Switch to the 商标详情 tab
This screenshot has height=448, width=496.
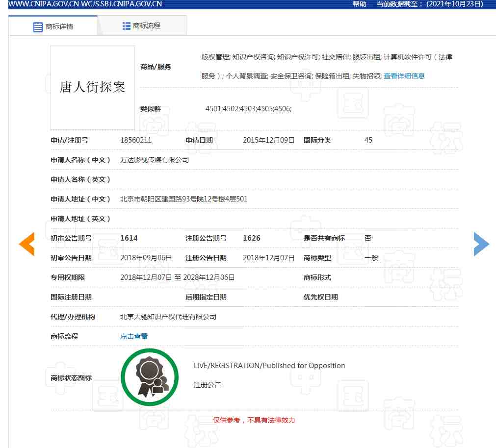tap(53, 25)
